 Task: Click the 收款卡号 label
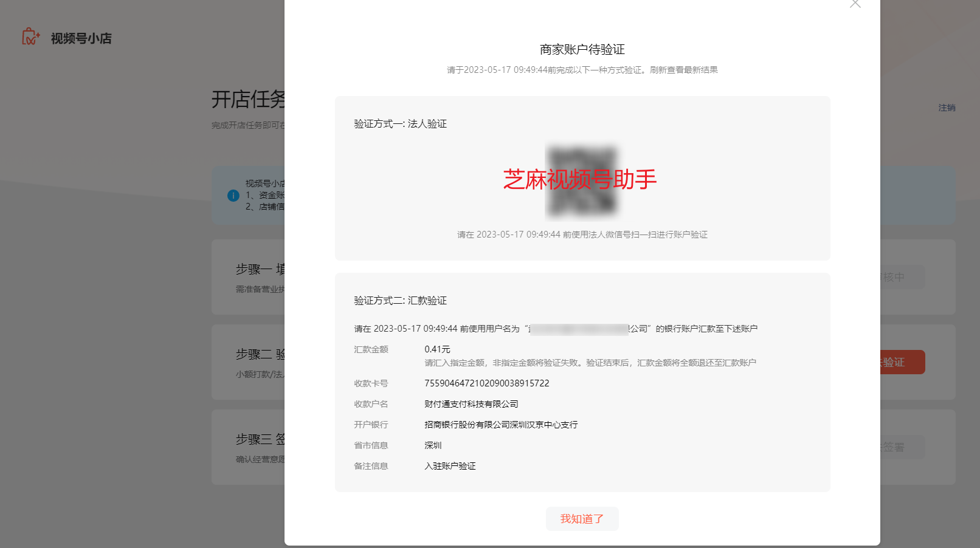pyautogui.click(x=371, y=383)
